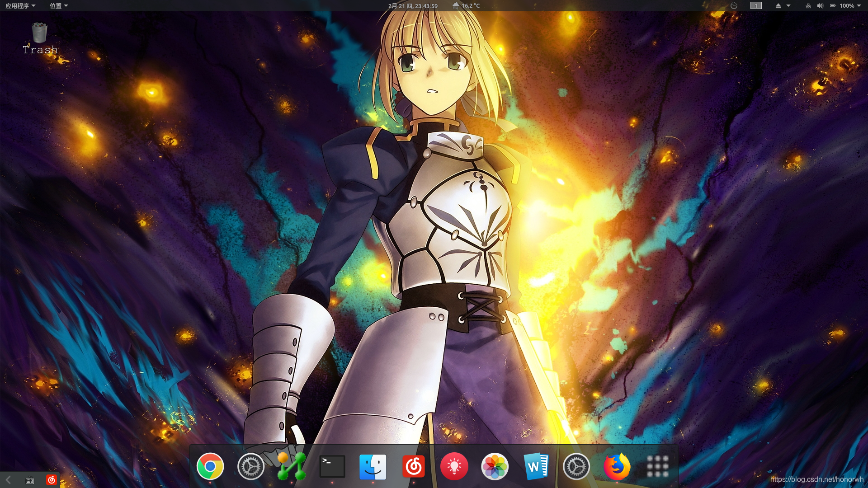Click the NetEase Music tray icon in the bottom-left panel
Screen dimensions: 868x488
[x=52, y=480]
